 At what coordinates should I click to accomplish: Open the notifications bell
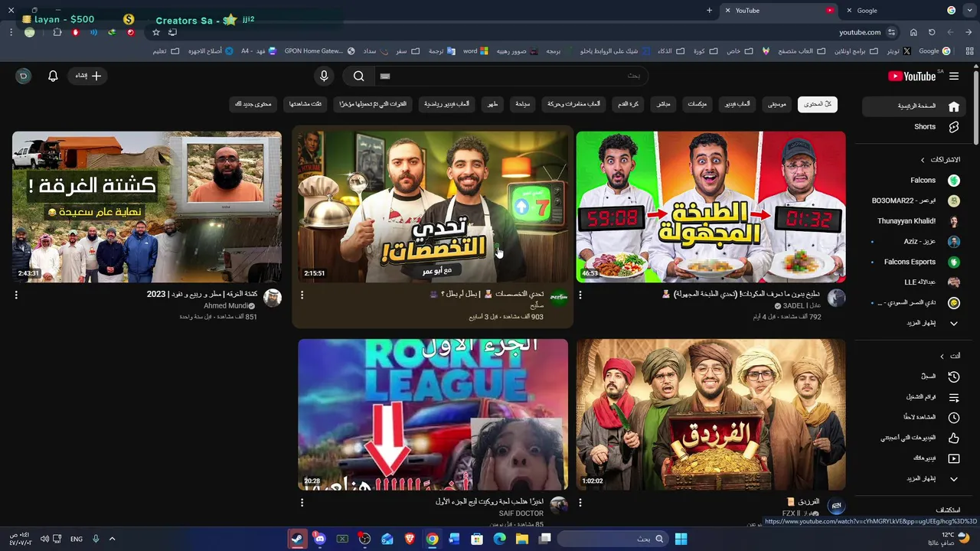53,76
